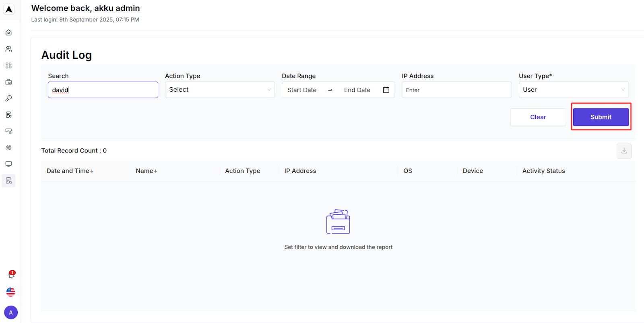Click the IP Address column header
Image resolution: width=644 pixels, height=323 pixels.
(x=300, y=171)
